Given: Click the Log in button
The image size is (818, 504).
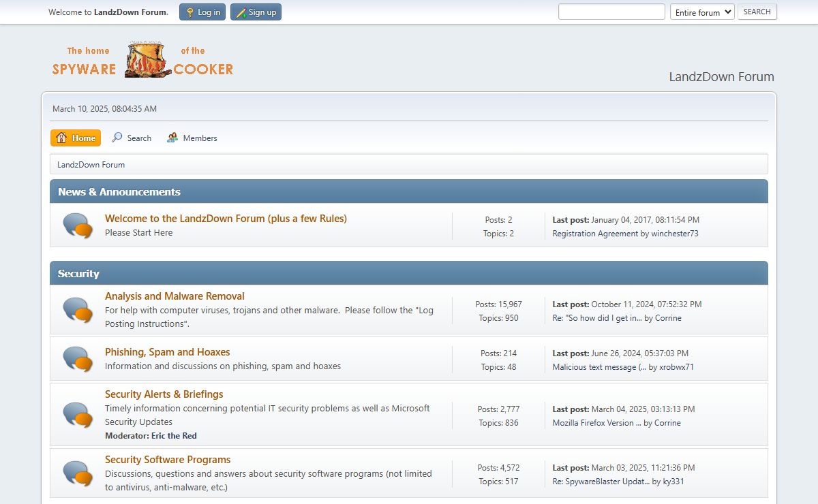Looking at the screenshot, I should pyautogui.click(x=202, y=12).
